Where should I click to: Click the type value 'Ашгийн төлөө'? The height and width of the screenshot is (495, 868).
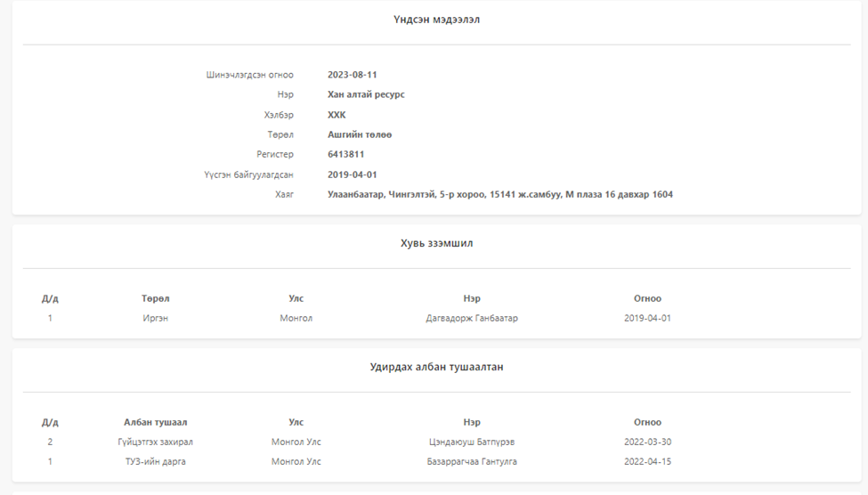(x=360, y=134)
